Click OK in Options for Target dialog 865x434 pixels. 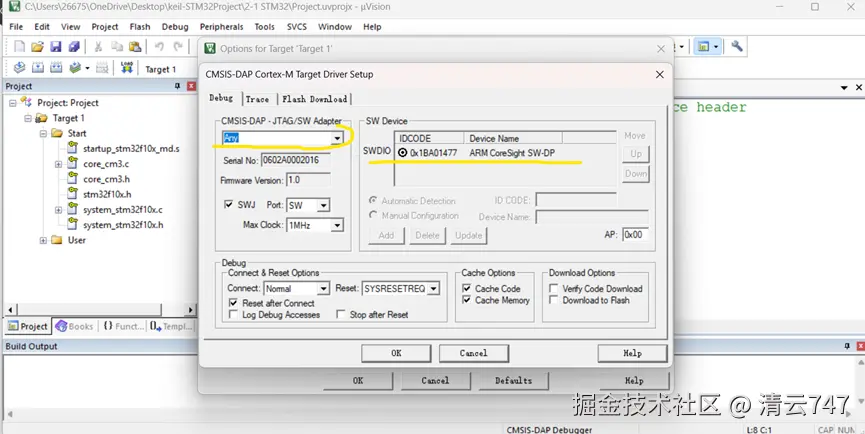pos(358,381)
